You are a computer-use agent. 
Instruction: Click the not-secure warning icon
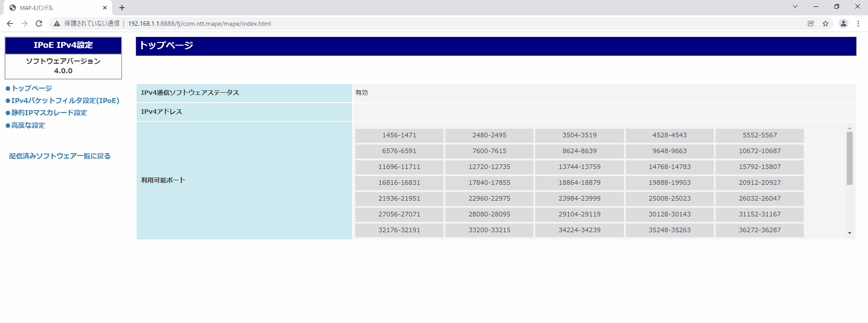[57, 23]
